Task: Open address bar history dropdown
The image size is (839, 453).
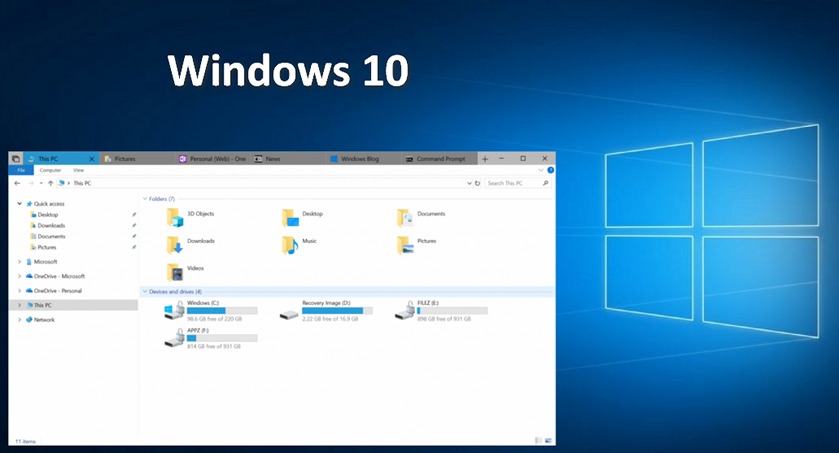Action: (x=469, y=183)
